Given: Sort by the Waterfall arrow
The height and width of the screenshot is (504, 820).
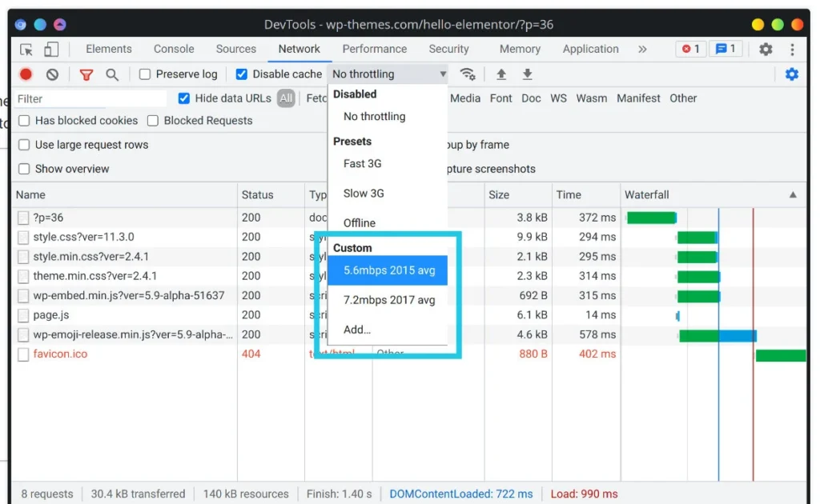Looking at the screenshot, I should tap(793, 195).
